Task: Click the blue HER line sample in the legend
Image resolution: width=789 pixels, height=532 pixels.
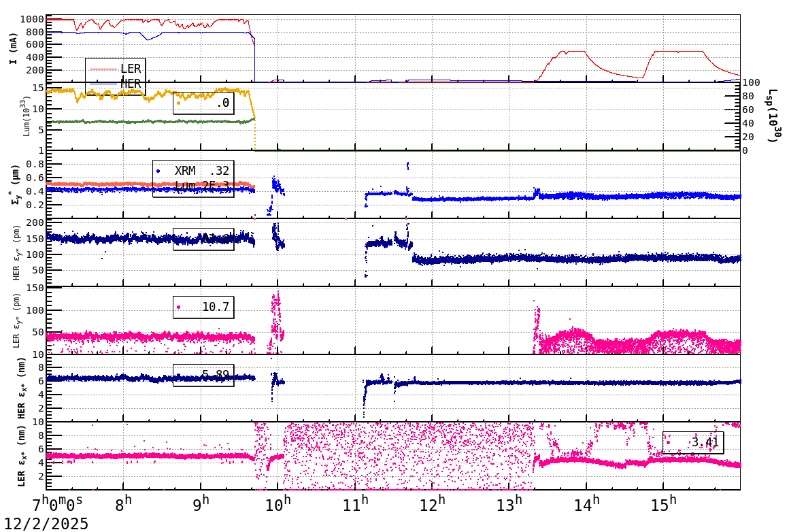Action: click(x=103, y=84)
